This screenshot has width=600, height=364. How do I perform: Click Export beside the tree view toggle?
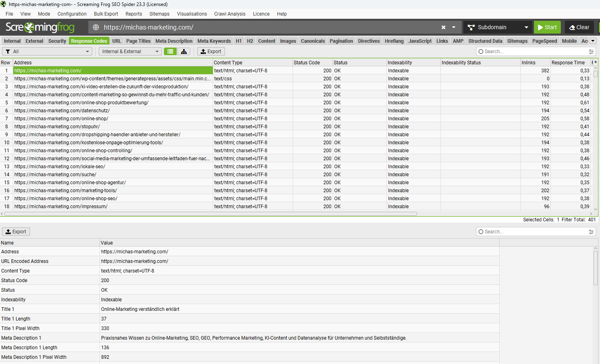pos(211,52)
